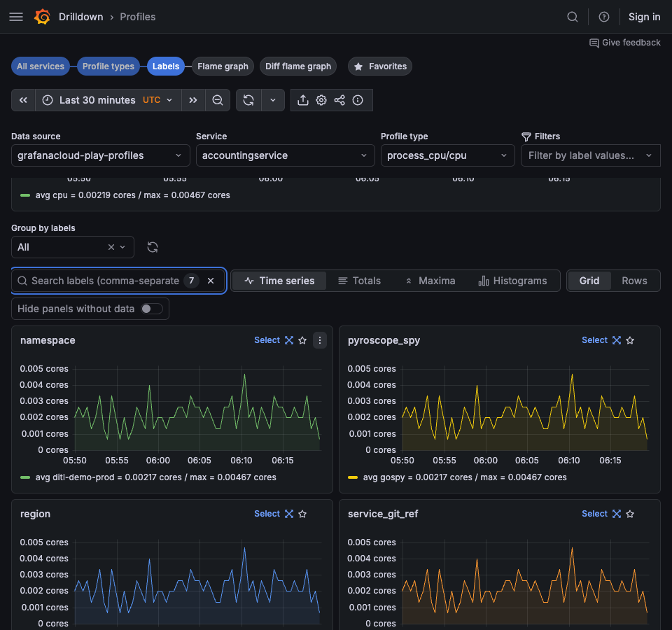Click the share link icon
672x630 pixels.
coord(339,100)
